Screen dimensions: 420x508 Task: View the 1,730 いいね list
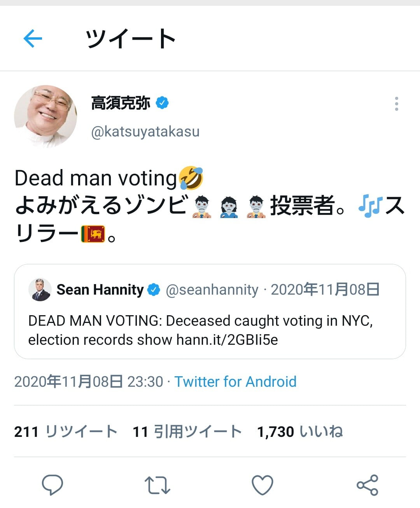(x=300, y=431)
